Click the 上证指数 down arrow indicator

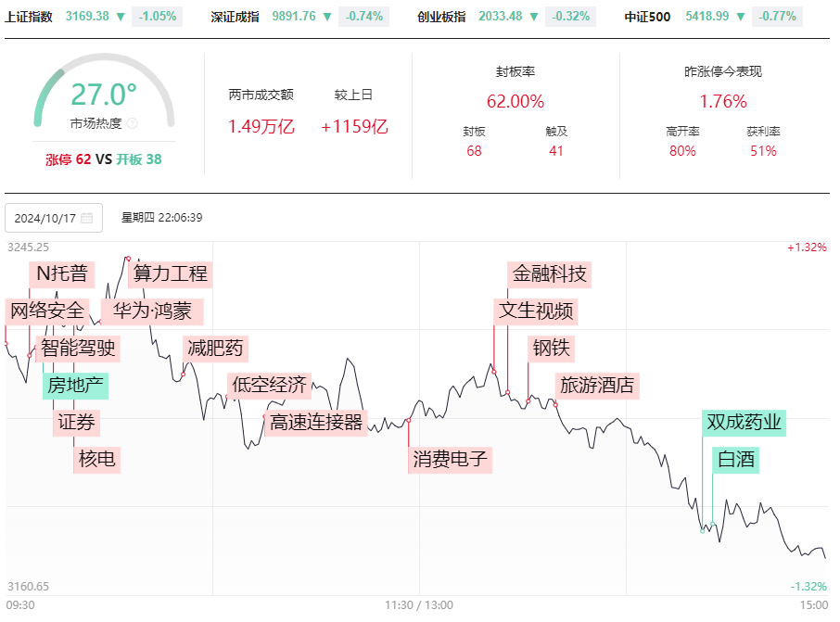(121, 17)
